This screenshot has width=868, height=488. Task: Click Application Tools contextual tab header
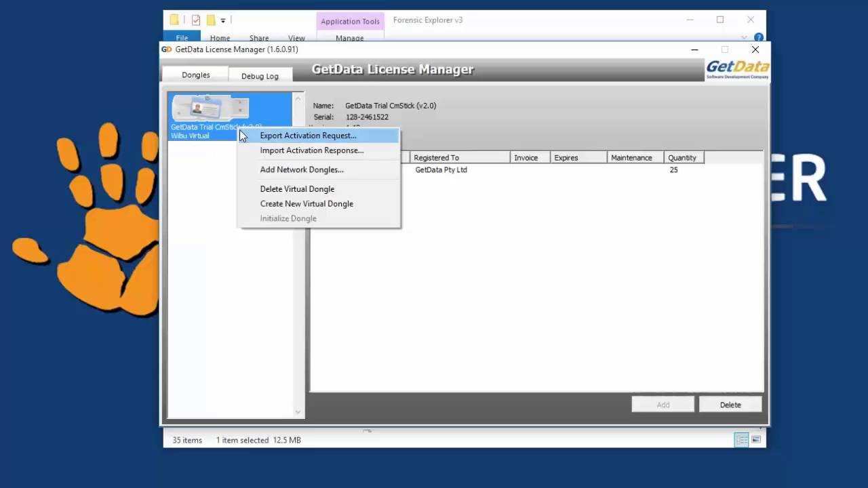coord(350,21)
